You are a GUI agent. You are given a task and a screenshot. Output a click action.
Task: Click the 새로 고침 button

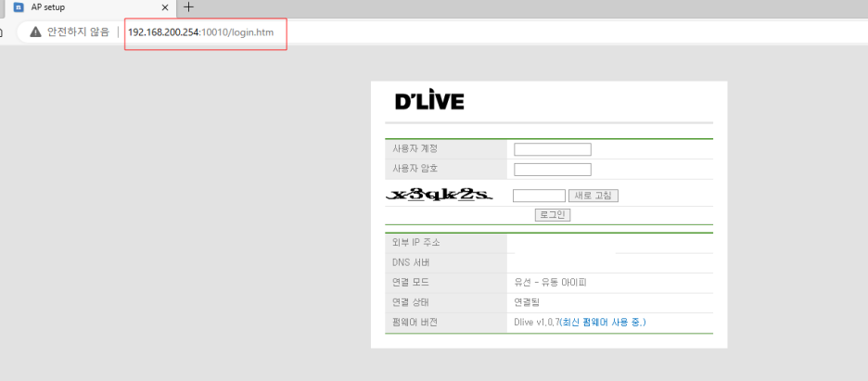(x=593, y=196)
